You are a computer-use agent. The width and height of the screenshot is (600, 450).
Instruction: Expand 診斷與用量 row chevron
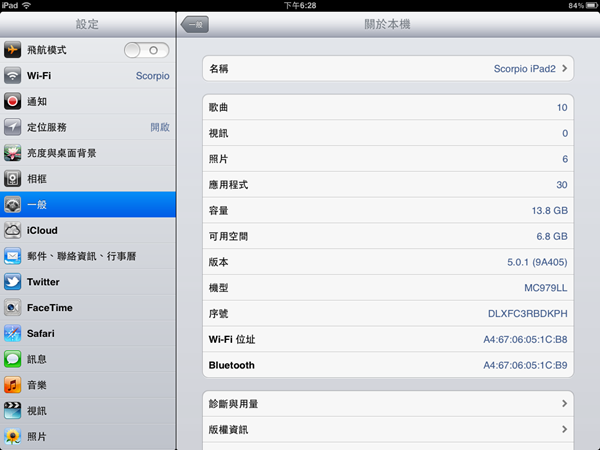pyautogui.click(x=564, y=403)
